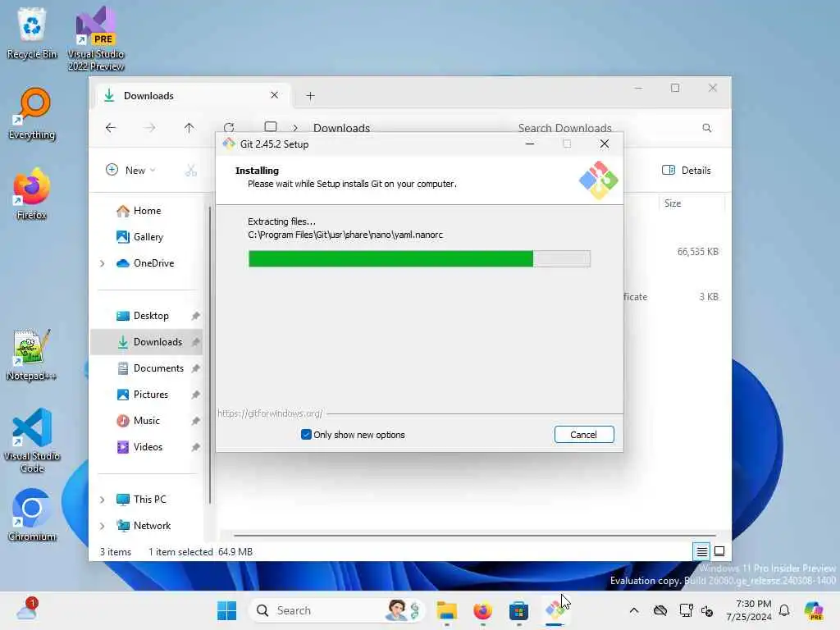The image size is (840, 630).
Task: Open the Notepad++ desktop shortcut
Action: [32, 354]
